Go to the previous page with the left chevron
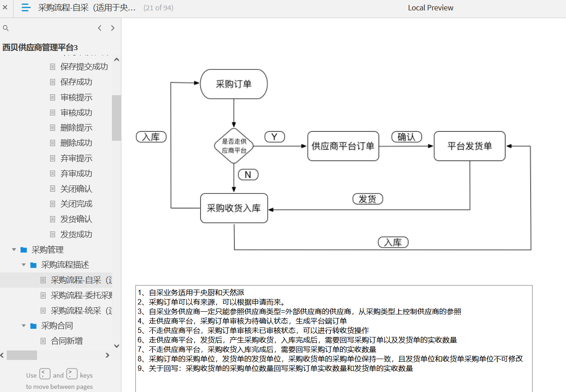Viewport: 566px width, 392px height. pos(100,28)
